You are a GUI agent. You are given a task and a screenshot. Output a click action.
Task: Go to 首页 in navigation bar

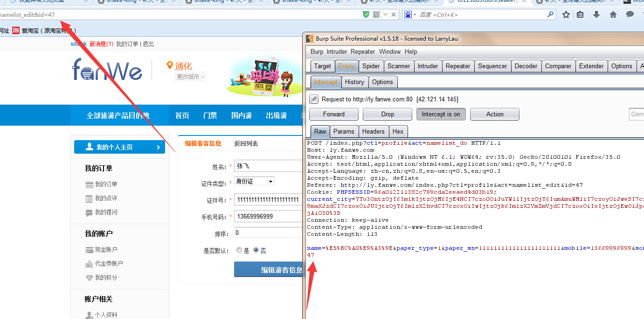coord(182,115)
